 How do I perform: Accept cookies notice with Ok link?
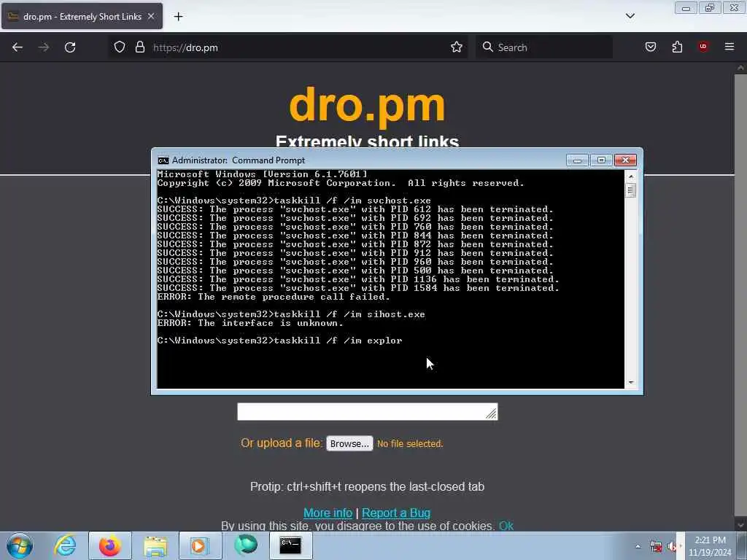click(506, 526)
